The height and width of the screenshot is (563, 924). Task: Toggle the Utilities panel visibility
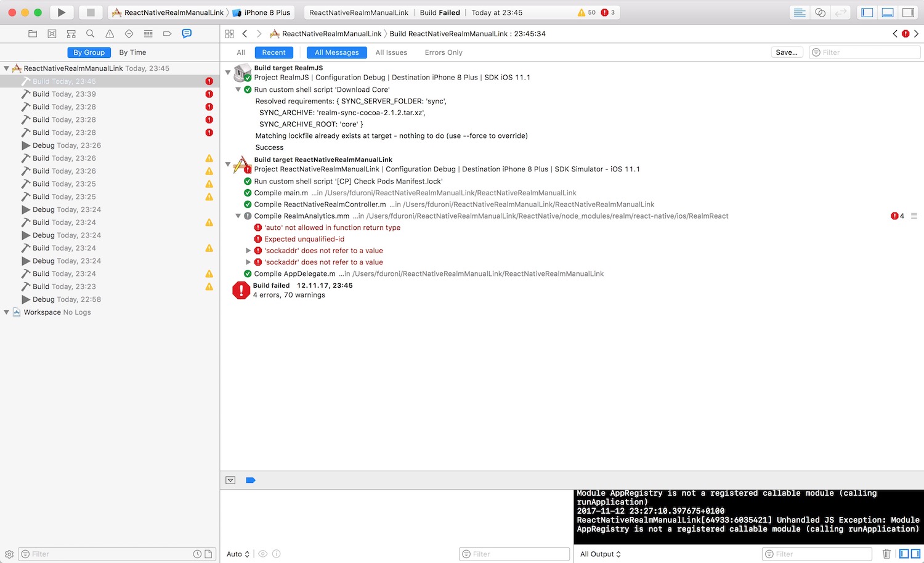click(908, 12)
